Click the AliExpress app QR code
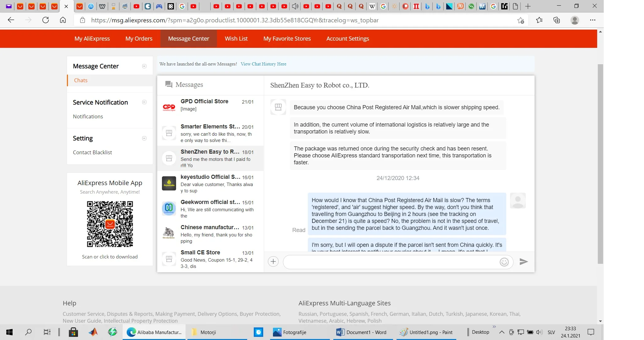Image resolution: width=644 pixels, height=340 pixels. tap(110, 224)
